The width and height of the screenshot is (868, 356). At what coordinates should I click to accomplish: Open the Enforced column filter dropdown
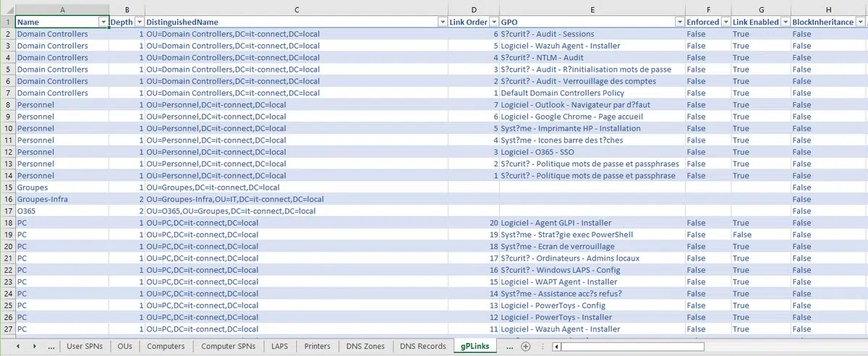click(725, 22)
